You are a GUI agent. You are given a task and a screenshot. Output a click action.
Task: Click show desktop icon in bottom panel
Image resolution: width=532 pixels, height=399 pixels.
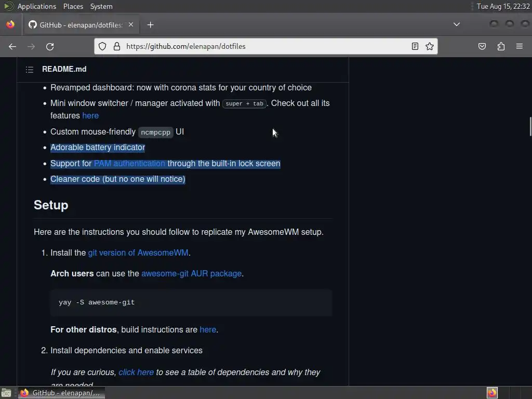tap(6, 393)
